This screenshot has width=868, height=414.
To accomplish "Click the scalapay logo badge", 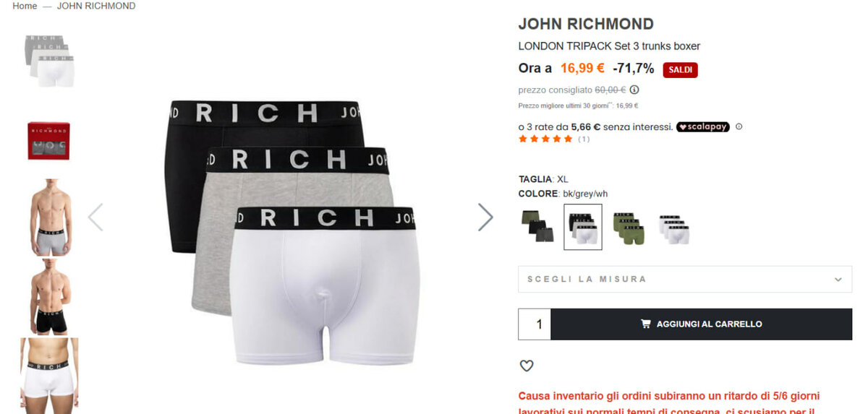I will (703, 126).
